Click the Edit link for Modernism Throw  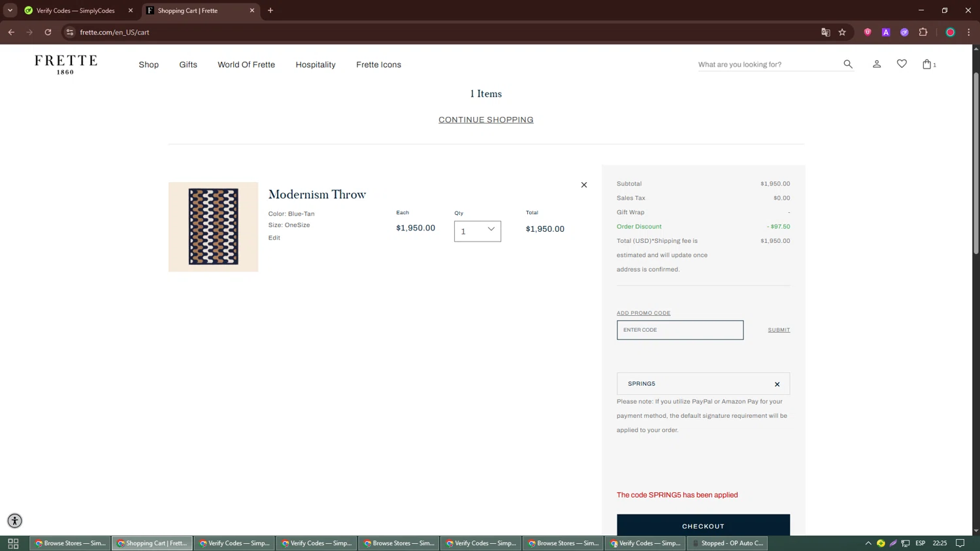click(x=274, y=238)
